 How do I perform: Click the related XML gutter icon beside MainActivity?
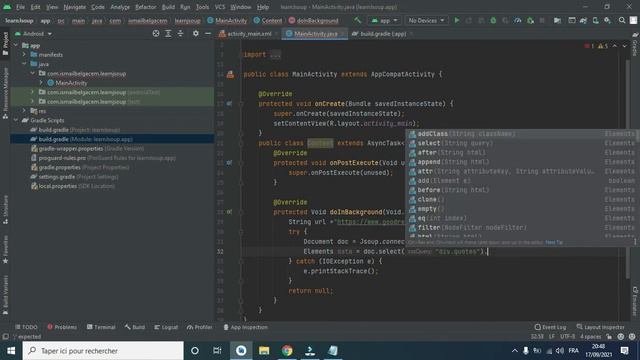(x=230, y=74)
